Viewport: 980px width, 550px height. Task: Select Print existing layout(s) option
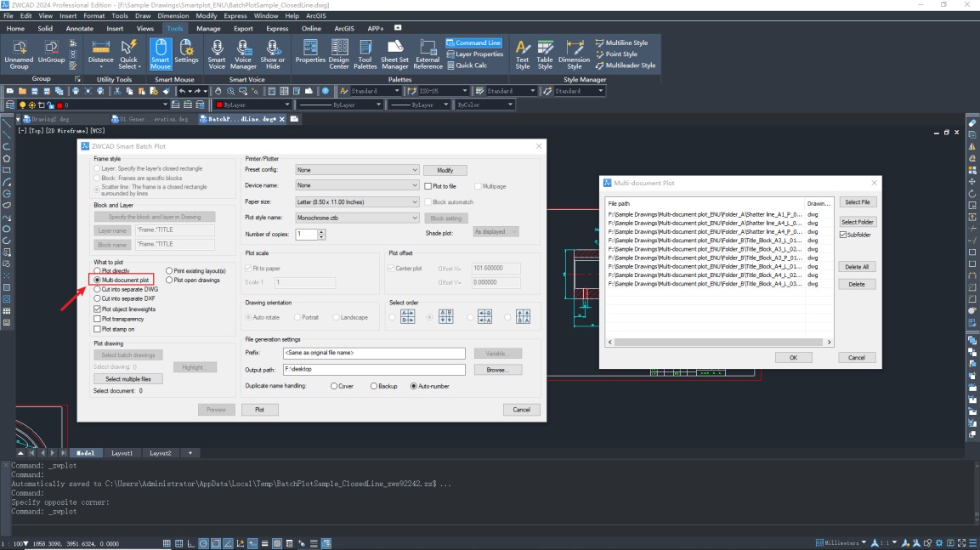point(195,270)
